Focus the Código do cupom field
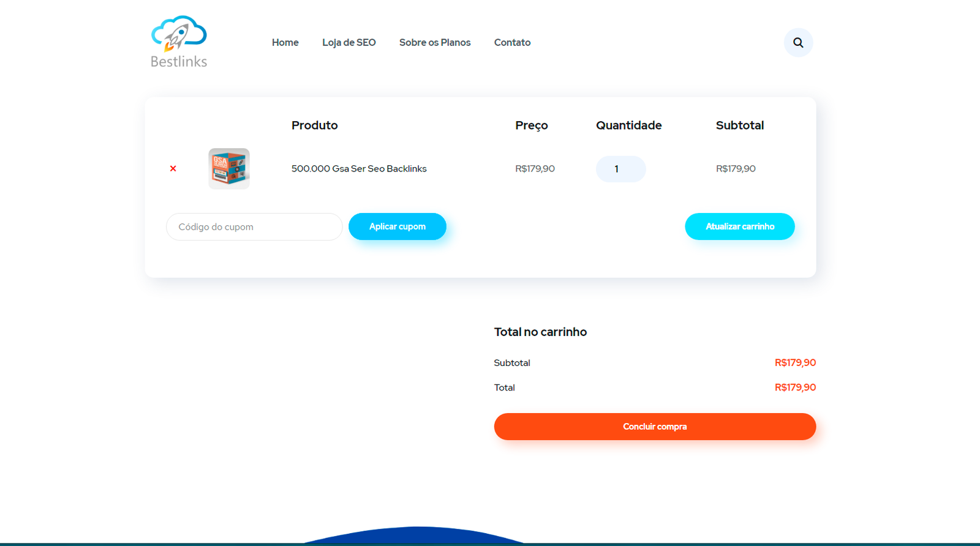Screen dimensions: 980x546 (254, 227)
